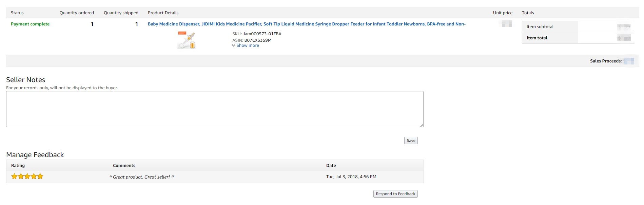Click the Comments column header
This screenshot has width=644, height=205.
point(124,166)
